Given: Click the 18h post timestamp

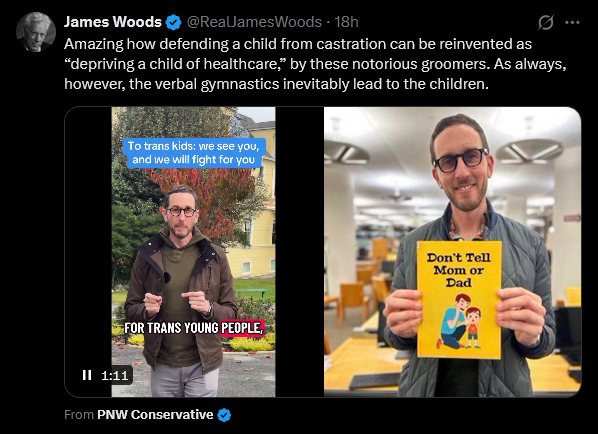Looking at the screenshot, I should click(347, 22).
